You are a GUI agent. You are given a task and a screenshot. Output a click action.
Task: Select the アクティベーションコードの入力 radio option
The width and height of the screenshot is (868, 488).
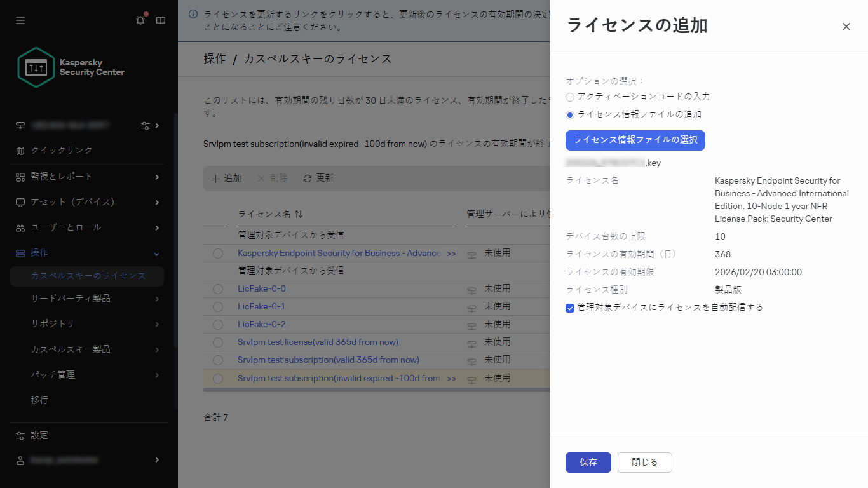(570, 97)
